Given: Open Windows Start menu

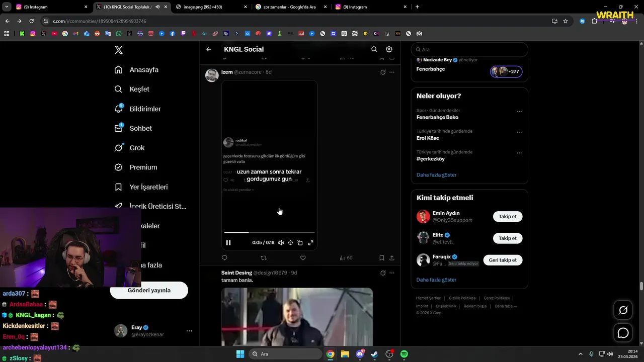Looking at the screenshot, I should (x=240, y=354).
